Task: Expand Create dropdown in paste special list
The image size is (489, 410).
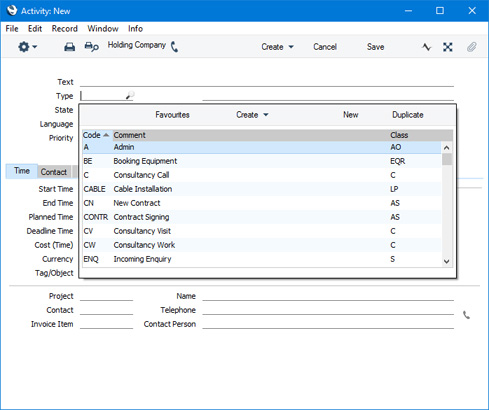Action: pos(252,115)
